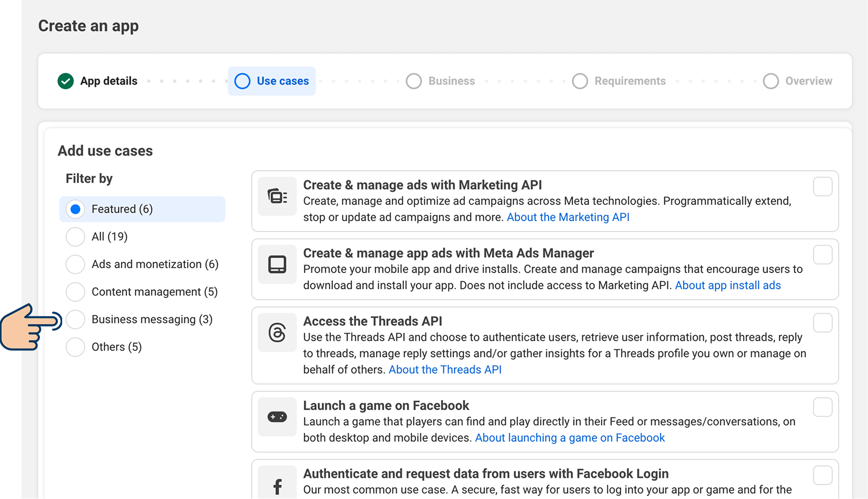This screenshot has height=499, width=868.
Task: Check the Launch a game on Facebook box
Action: [x=823, y=407]
